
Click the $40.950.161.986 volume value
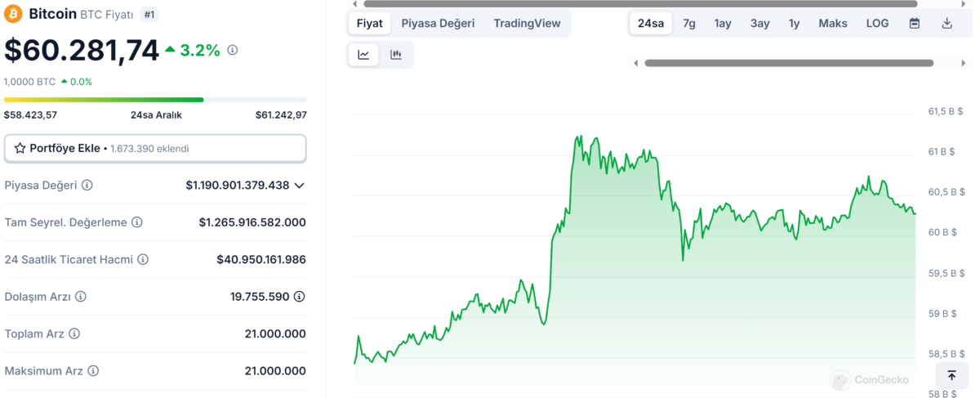261,259
